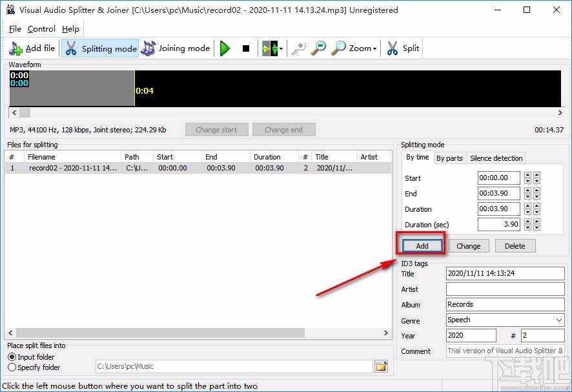Screen dimensions: 572x392
Task: Select the By time tab
Action: click(417, 158)
